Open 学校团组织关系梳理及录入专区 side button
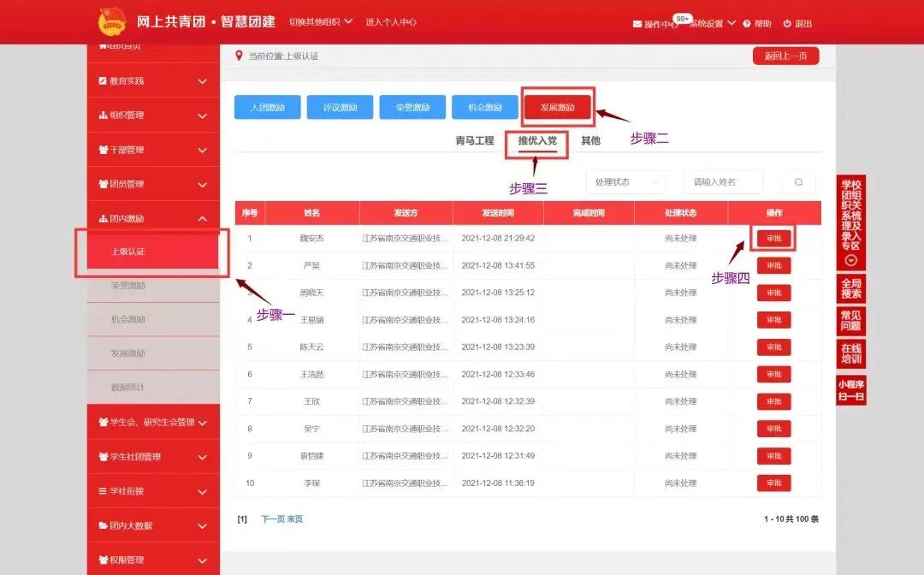The width and height of the screenshot is (924, 575). click(851, 222)
